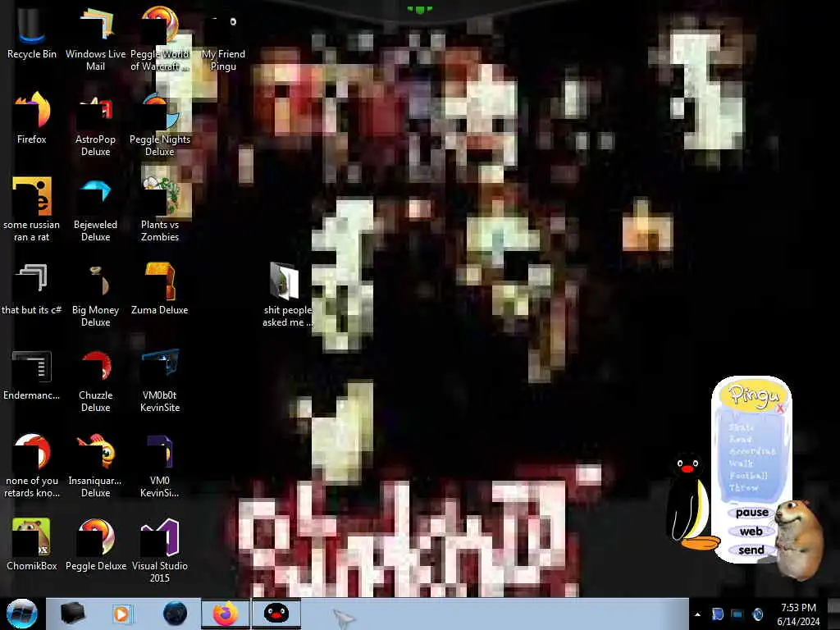Choose Walk in Pingu action list
The width and height of the screenshot is (840, 630).
(741, 463)
